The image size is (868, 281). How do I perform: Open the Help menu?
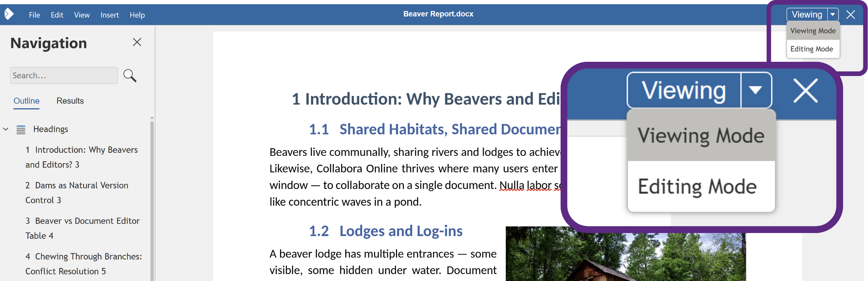[137, 15]
